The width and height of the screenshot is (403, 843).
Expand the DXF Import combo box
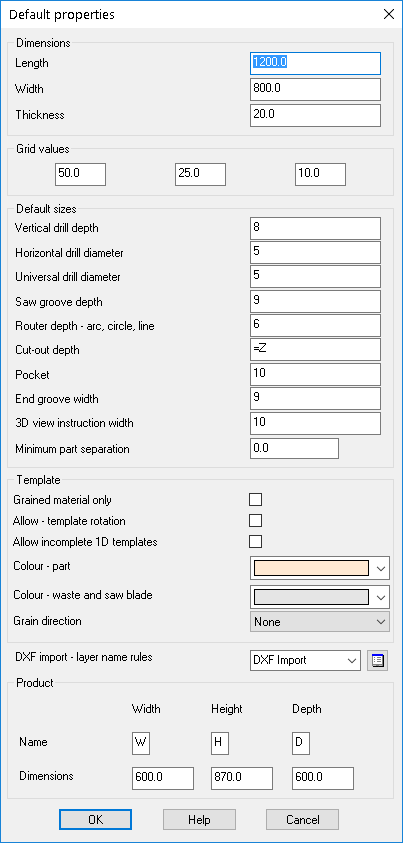click(x=305, y=660)
